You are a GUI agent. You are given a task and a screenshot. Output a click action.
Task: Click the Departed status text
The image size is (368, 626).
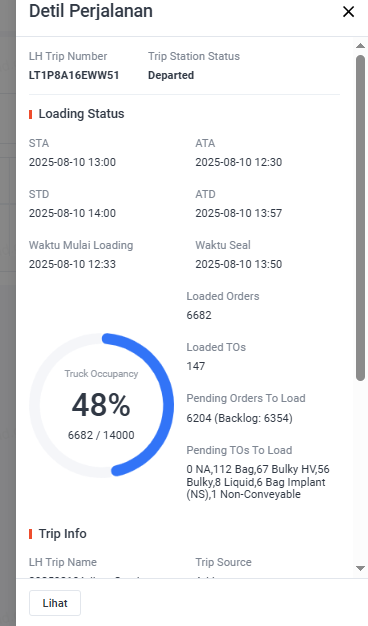tap(171, 75)
